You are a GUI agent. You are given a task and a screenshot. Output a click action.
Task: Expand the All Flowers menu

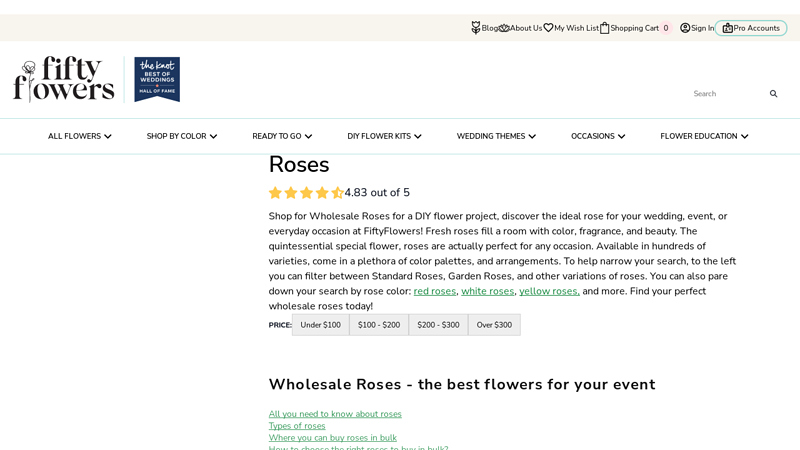pos(80,136)
